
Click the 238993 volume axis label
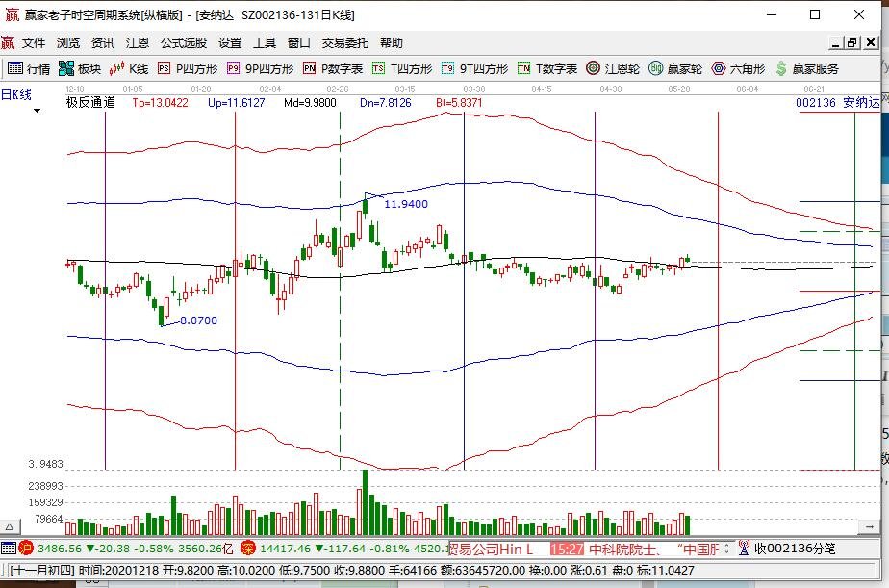pos(45,486)
